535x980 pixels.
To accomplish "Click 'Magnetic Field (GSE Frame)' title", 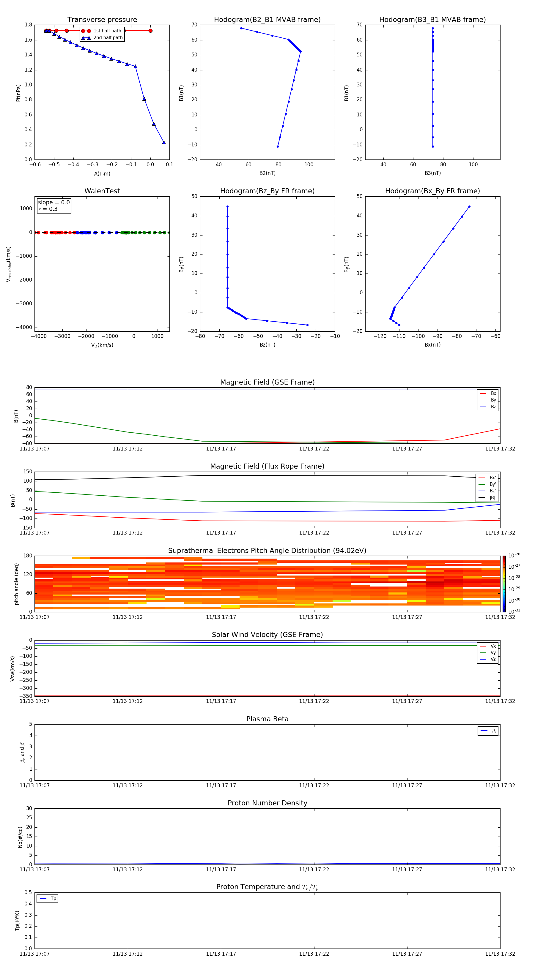I will tap(267, 382).
